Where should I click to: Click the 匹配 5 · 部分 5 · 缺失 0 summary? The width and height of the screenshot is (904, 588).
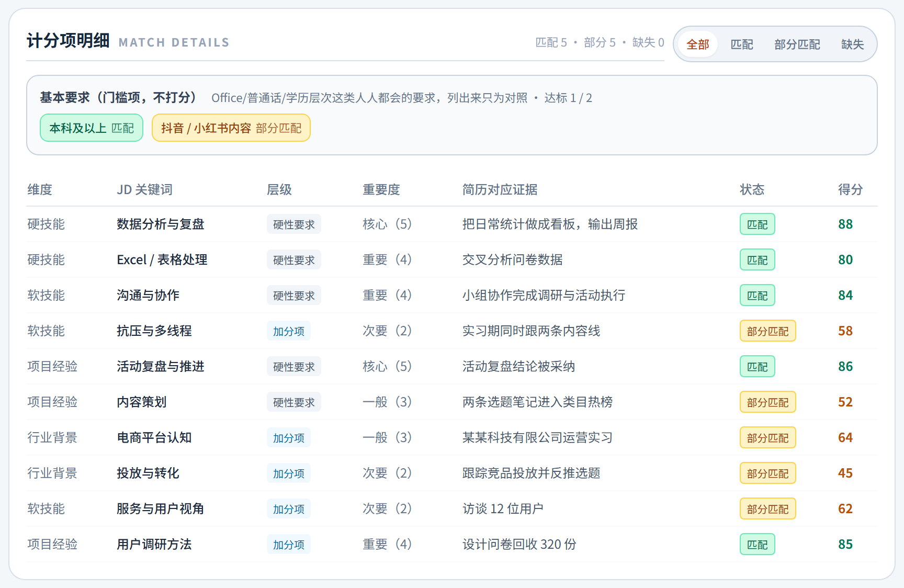click(x=600, y=42)
